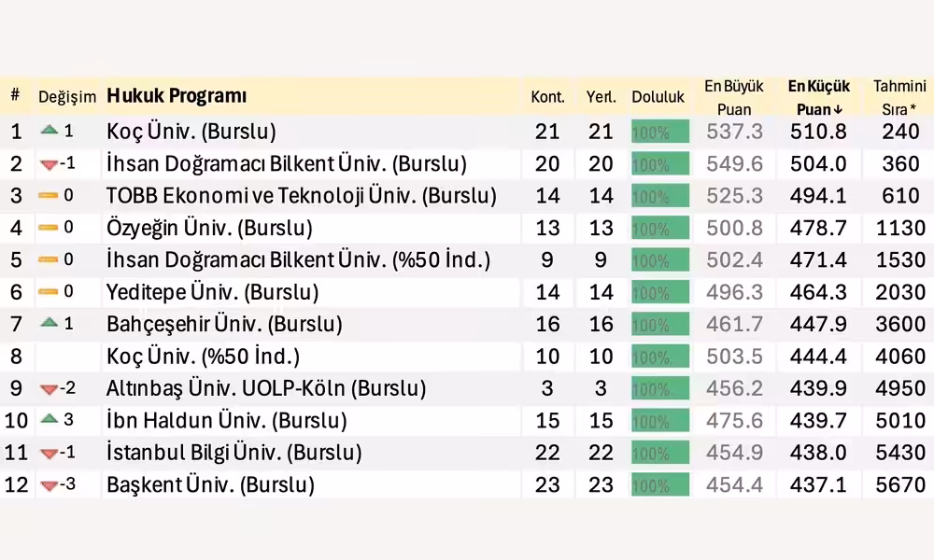Open İstanbul Bilgi Üniv. (Burslu) program name
The width and height of the screenshot is (934, 560).
point(233,454)
